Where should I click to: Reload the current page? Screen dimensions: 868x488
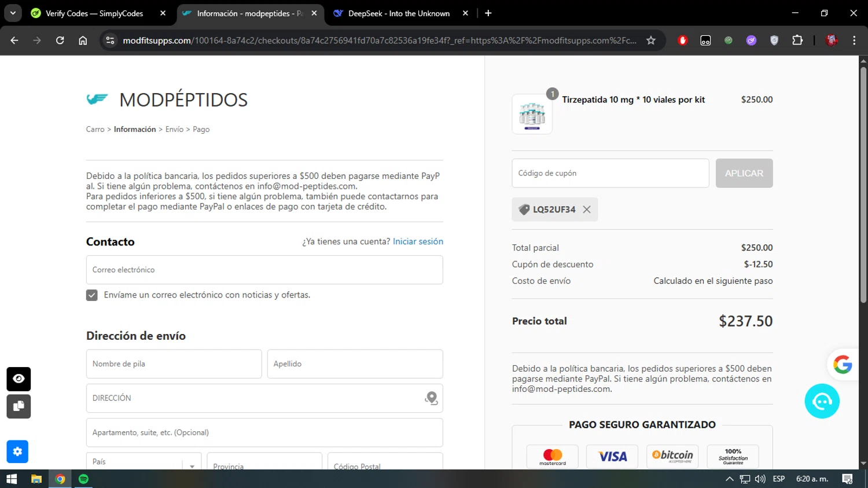(60, 41)
